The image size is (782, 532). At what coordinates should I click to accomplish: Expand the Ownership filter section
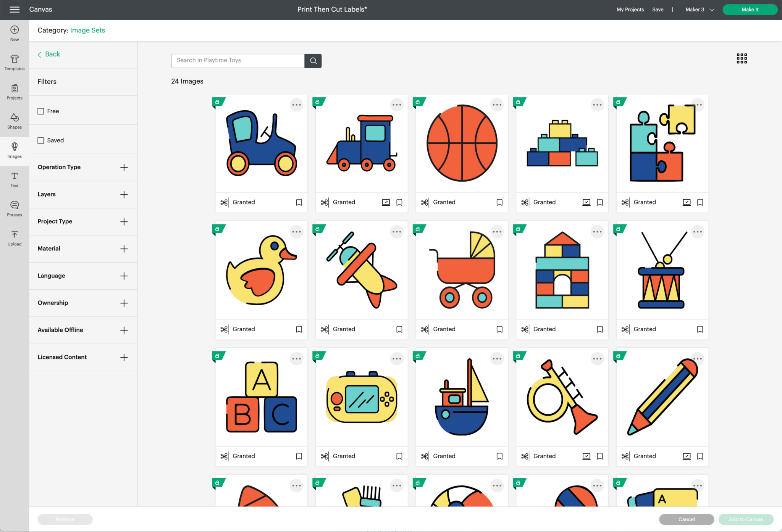coord(124,303)
